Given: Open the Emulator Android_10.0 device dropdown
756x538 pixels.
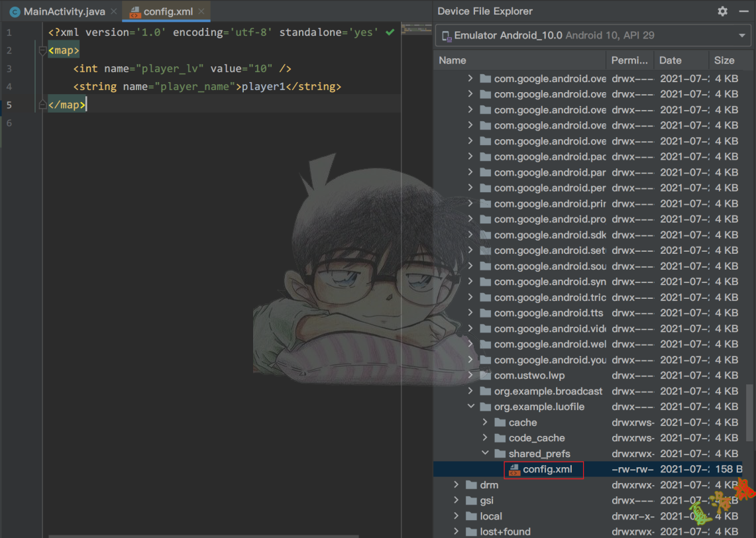Looking at the screenshot, I should [741, 36].
